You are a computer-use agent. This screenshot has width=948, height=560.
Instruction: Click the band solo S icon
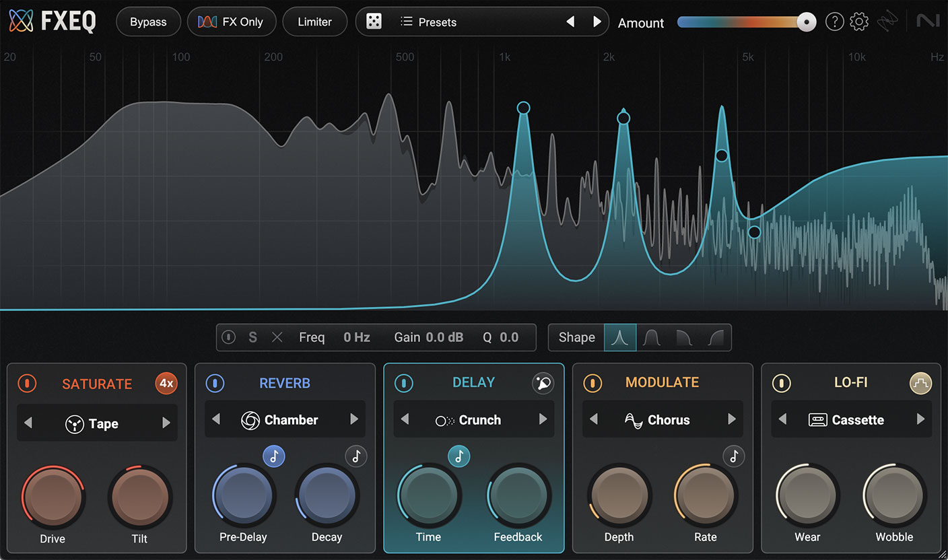[x=252, y=337]
